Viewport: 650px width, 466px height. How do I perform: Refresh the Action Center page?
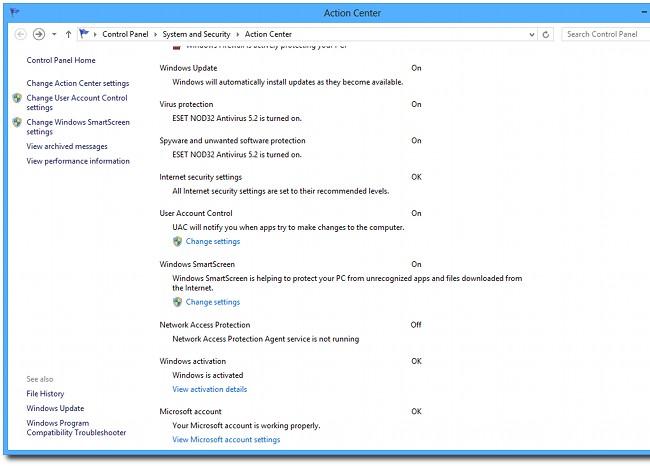click(546, 35)
